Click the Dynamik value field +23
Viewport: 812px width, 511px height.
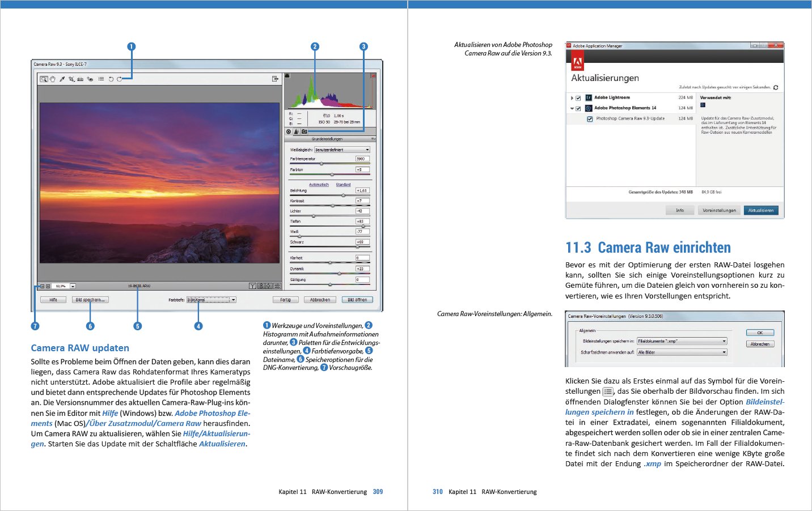362,269
